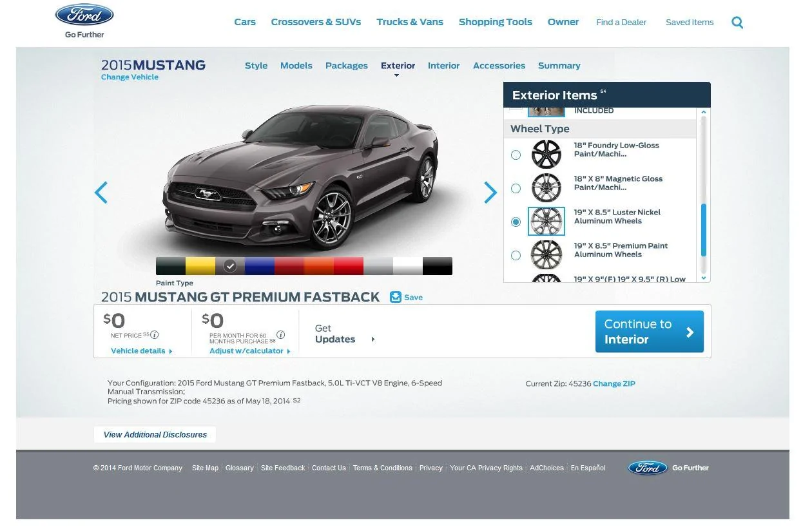
Task: Choose the dark green paint swatch
Action: click(171, 266)
